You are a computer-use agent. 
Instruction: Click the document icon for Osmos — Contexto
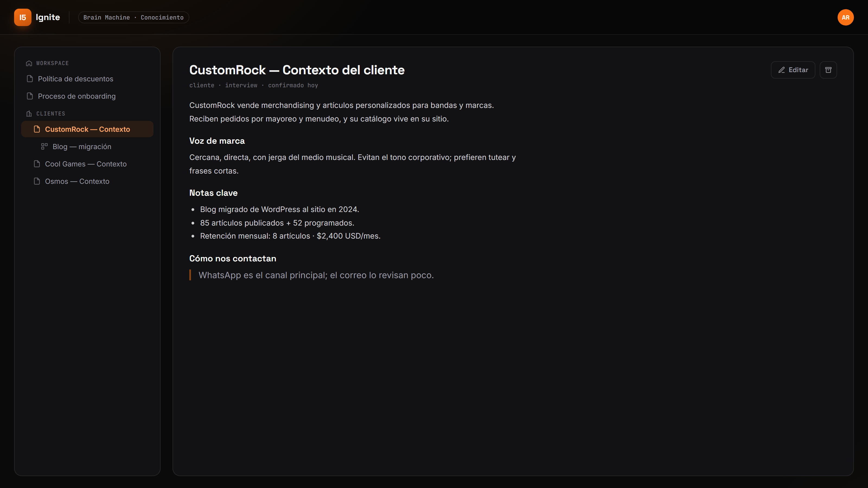pos(37,181)
